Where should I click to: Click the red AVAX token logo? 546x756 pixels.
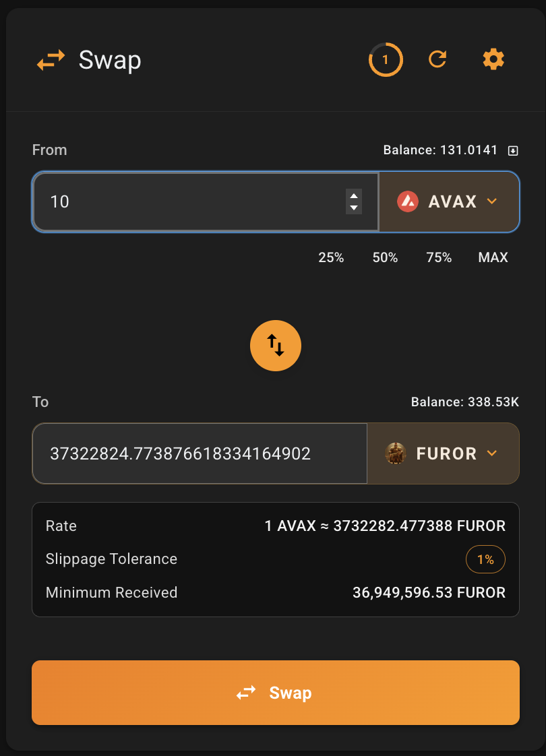coord(408,201)
